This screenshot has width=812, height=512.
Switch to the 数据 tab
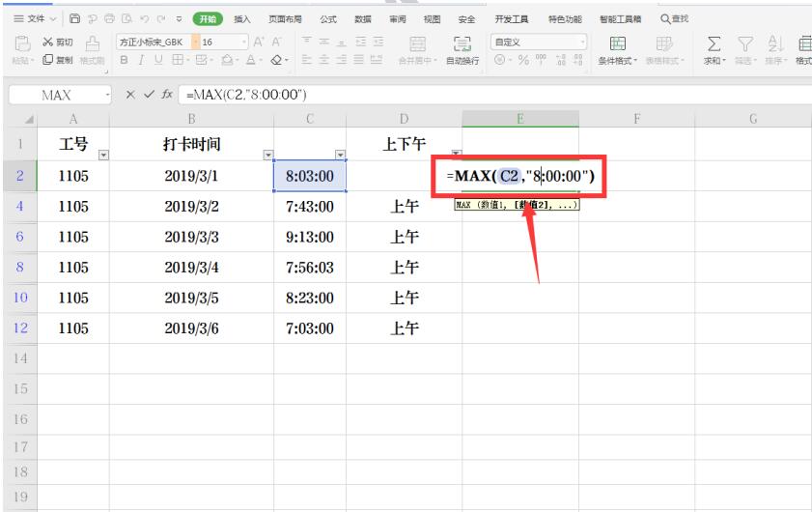tap(362, 19)
